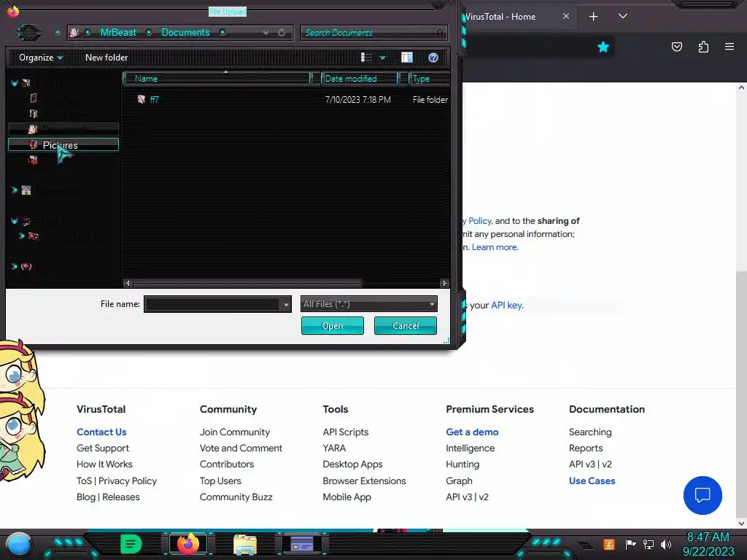The width and height of the screenshot is (747, 560).
Task: Click the volume speaker tray icon
Action: (666, 544)
